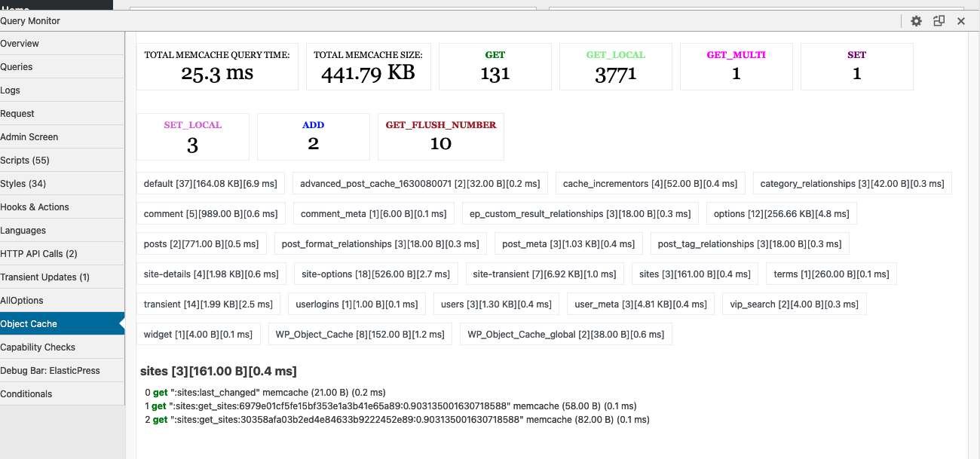Screen dimensions: 980x459
Task: Open Scripts (55) panel
Action: coord(62,161)
